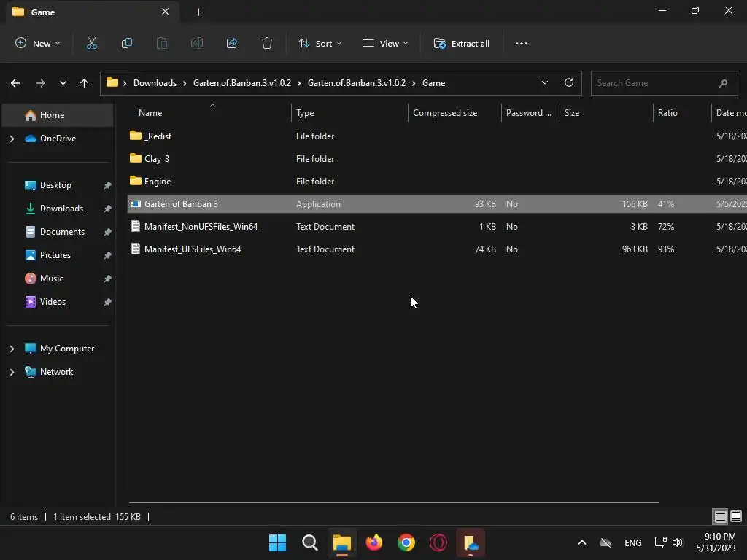Viewport: 747px width, 560px height.
Task: Click the ENG language indicator
Action: 632,542
